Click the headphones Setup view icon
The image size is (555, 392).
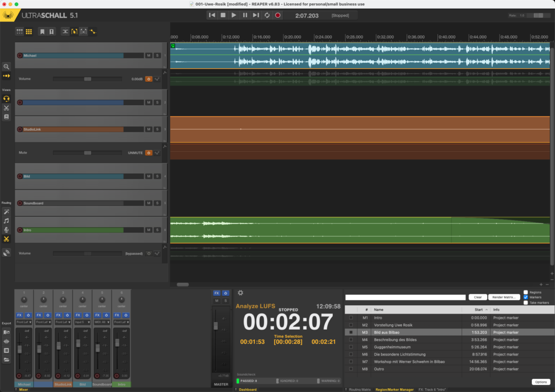point(7,99)
